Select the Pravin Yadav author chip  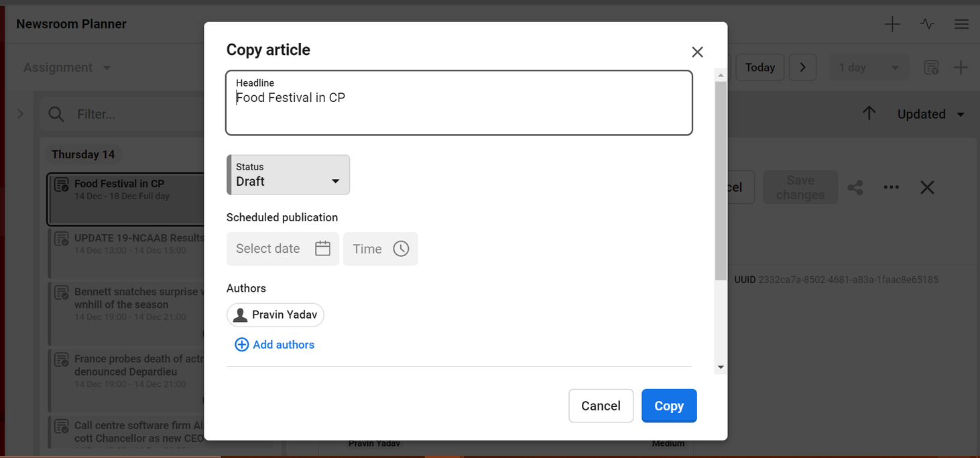tap(275, 314)
